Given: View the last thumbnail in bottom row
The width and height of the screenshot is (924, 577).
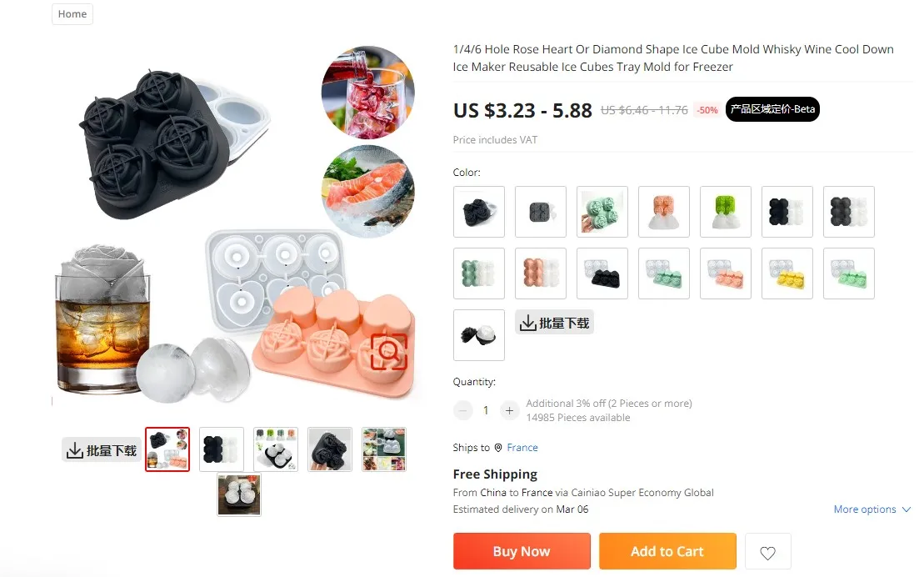Looking at the screenshot, I should (x=238, y=495).
